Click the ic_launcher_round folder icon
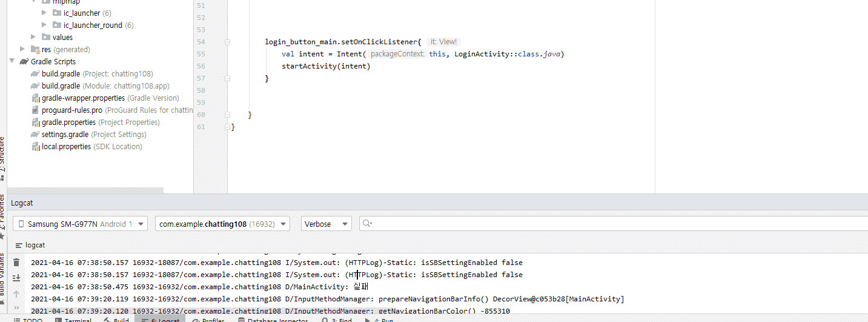The width and height of the screenshot is (868, 322). [x=56, y=25]
